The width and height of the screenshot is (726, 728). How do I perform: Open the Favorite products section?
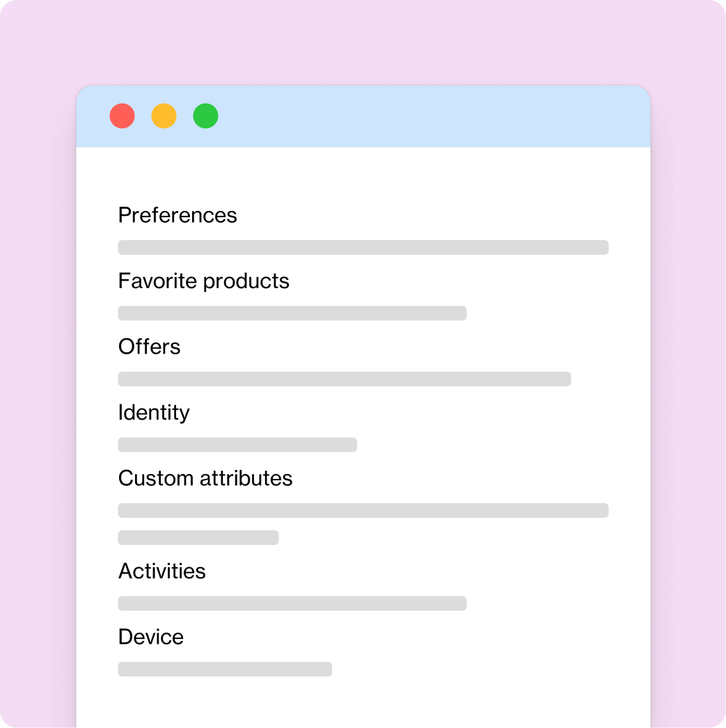pyautogui.click(x=204, y=281)
